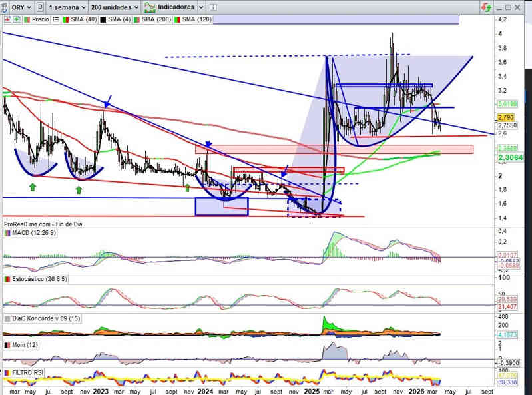
Task: Click the red plus icon beside Precio
Action: coord(7,19)
